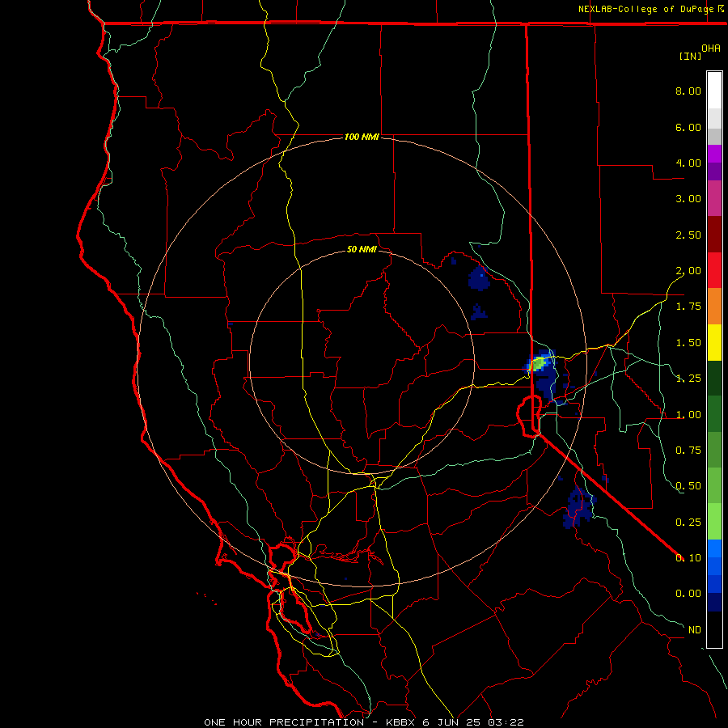728x728 pixels.
Task: Select the 2.50 legend value
Action: [x=688, y=235]
